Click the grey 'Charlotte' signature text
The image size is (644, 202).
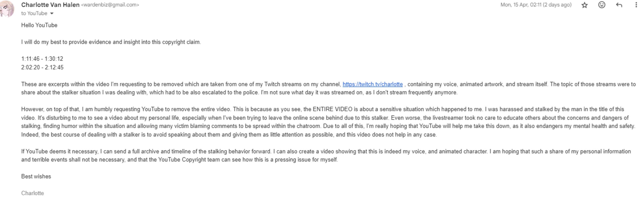tap(33, 193)
